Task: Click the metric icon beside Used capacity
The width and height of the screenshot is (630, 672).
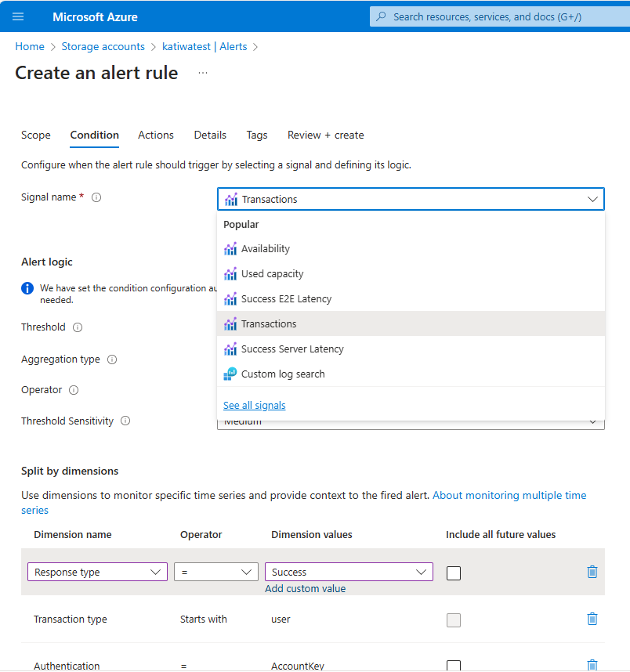Action: 230,274
